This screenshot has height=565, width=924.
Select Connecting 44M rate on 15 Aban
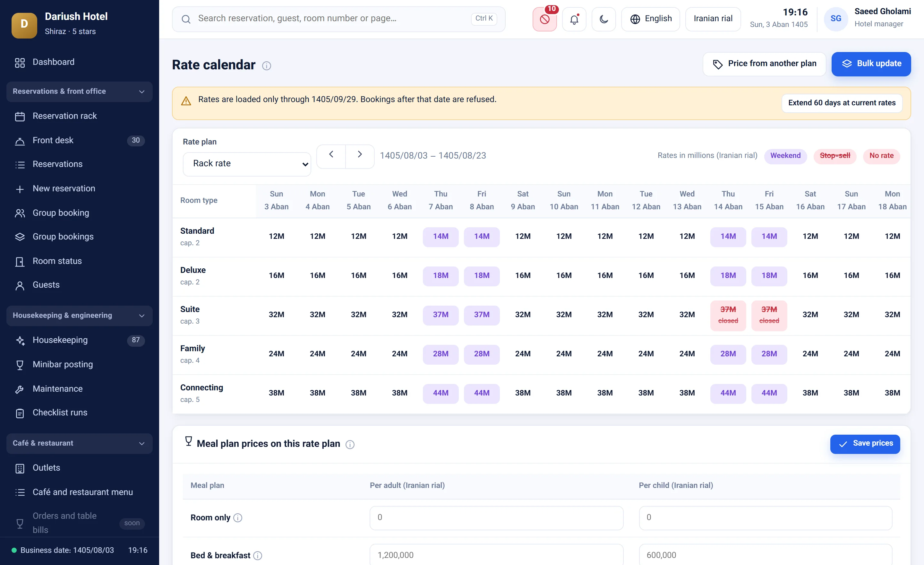(x=769, y=393)
